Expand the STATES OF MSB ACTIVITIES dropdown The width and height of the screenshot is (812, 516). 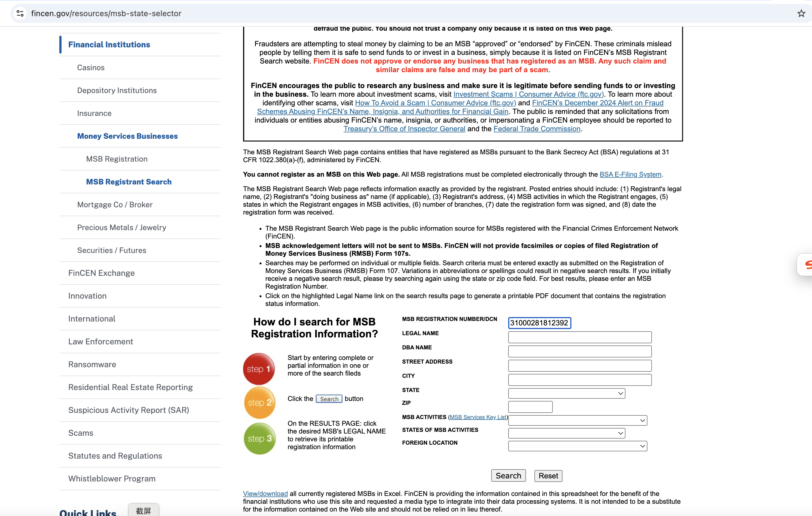tap(566, 433)
